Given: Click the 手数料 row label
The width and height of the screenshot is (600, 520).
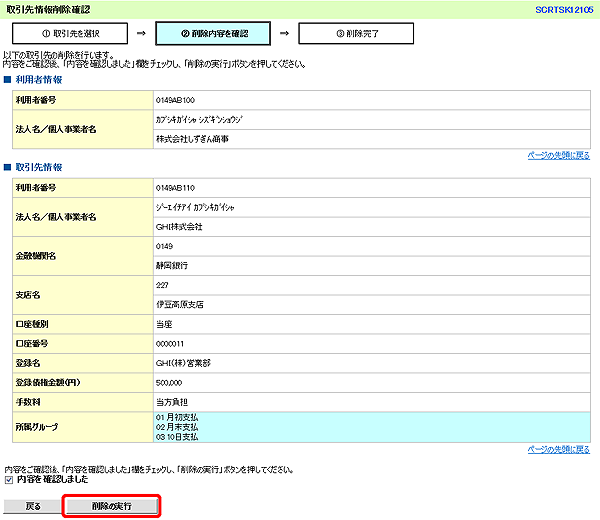Looking at the screenshot, I should tap(28, 402).
